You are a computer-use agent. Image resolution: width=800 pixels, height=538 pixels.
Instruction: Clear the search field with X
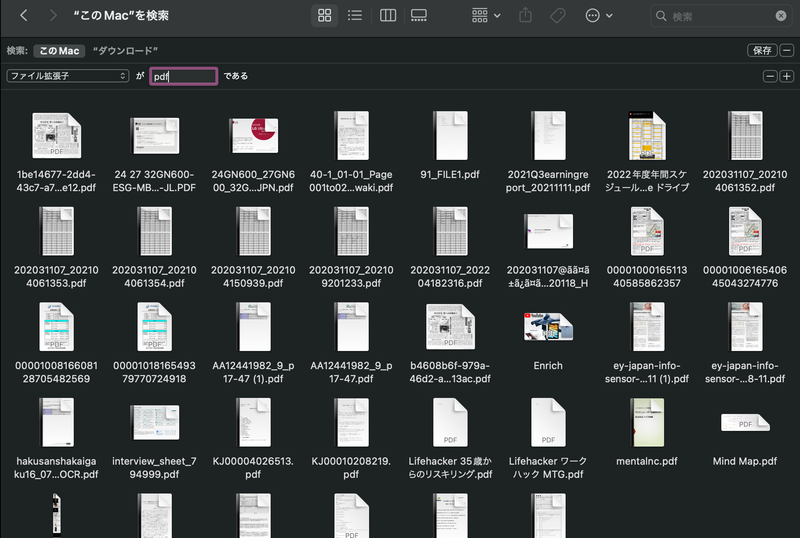coord(781,16)
